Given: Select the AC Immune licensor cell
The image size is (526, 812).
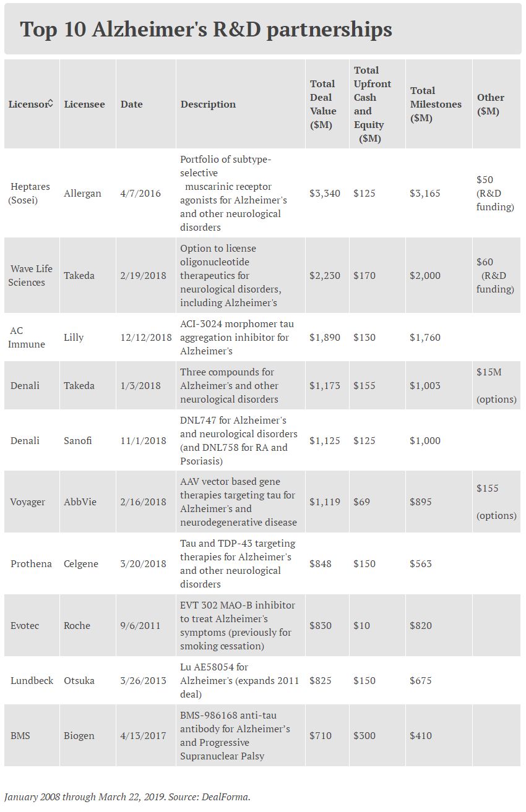Looking at the screenshot, I should point(27,337).
